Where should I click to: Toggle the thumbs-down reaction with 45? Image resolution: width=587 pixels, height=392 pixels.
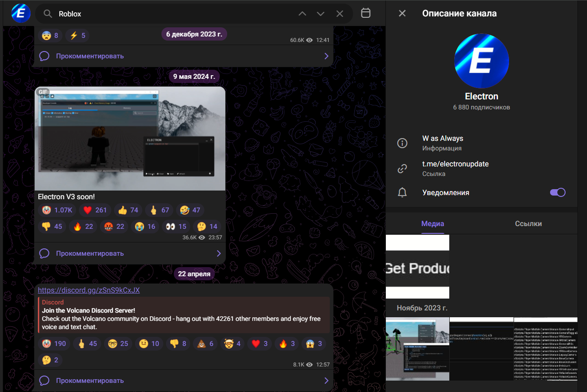52,227
